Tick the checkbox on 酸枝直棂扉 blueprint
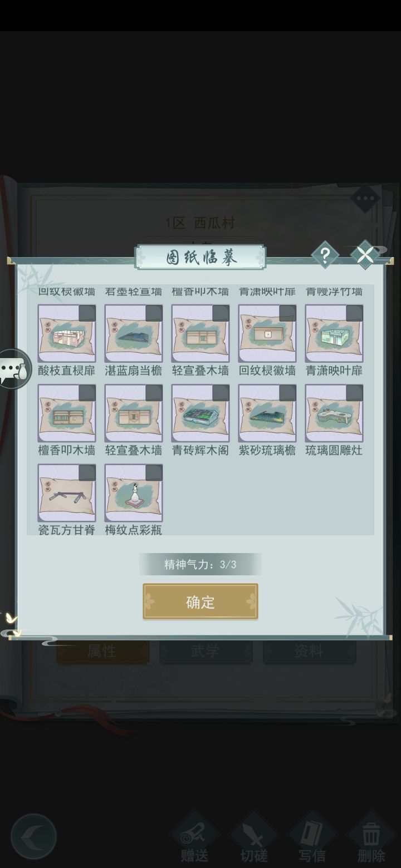 (87, 313)
